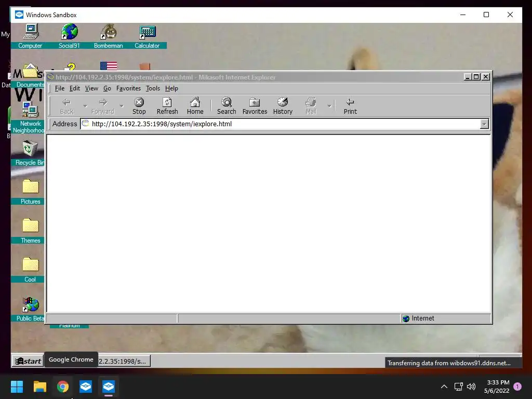This screenshot has height=399, width=532.
Task: Select the Cool folder icon
Action: click(31, 270)
